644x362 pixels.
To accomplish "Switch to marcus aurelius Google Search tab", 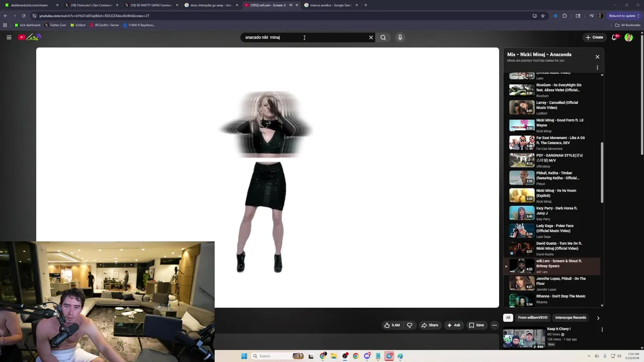I will tap(331, 5).
